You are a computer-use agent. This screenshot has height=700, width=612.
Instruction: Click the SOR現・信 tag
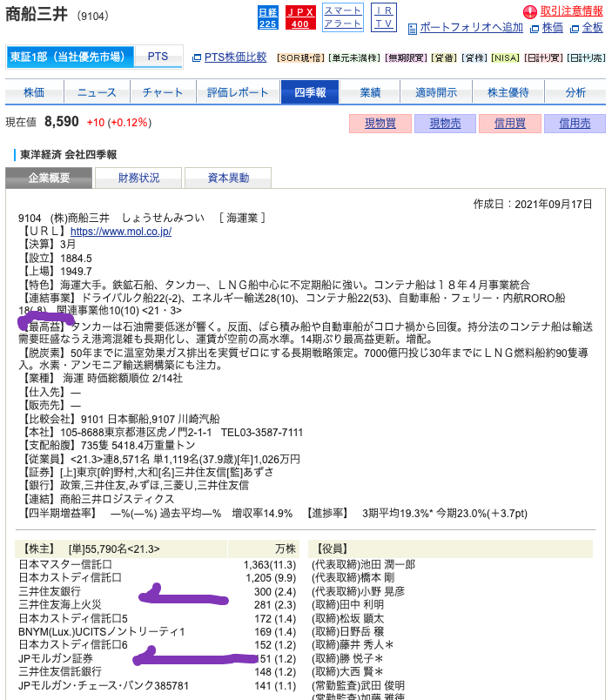301,58
